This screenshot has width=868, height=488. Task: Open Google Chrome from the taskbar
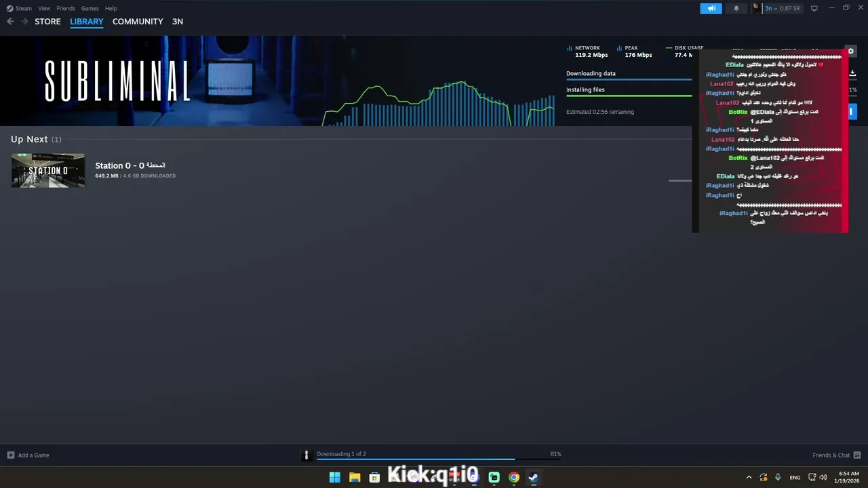[514, 477]
